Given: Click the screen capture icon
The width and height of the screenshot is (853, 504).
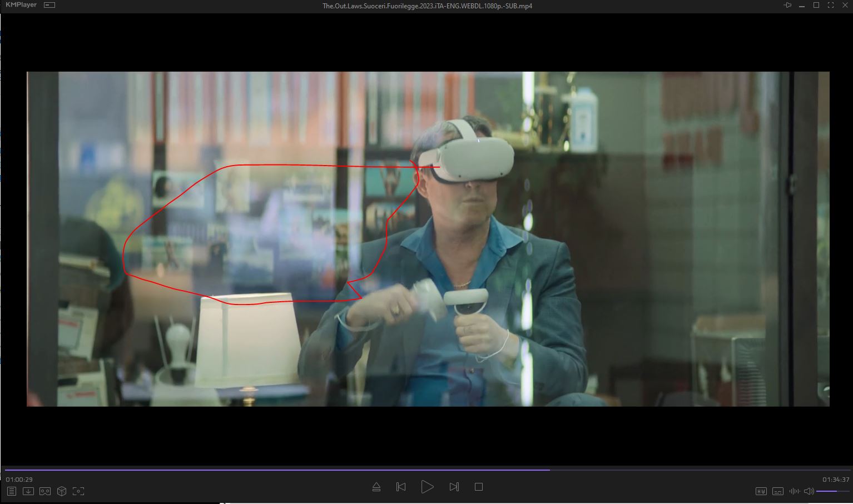Looking at the screenshot, I should click(x=78, y=491).
